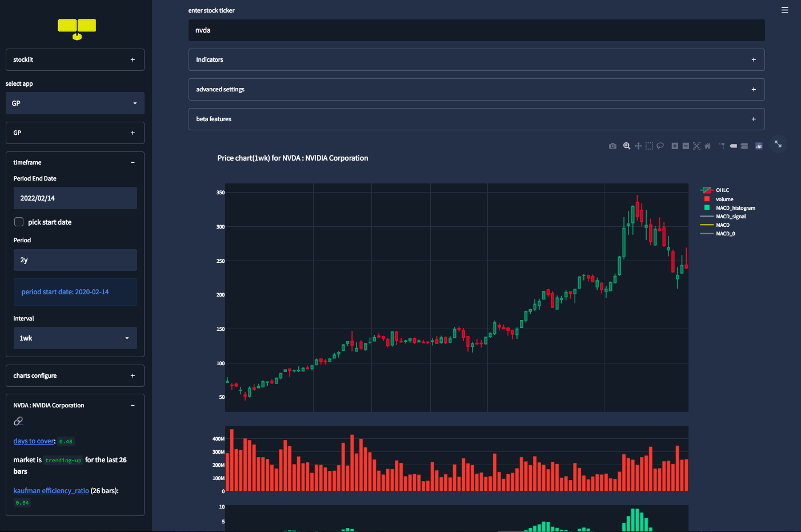Click the yellow stocklit logo

point(77,29)
